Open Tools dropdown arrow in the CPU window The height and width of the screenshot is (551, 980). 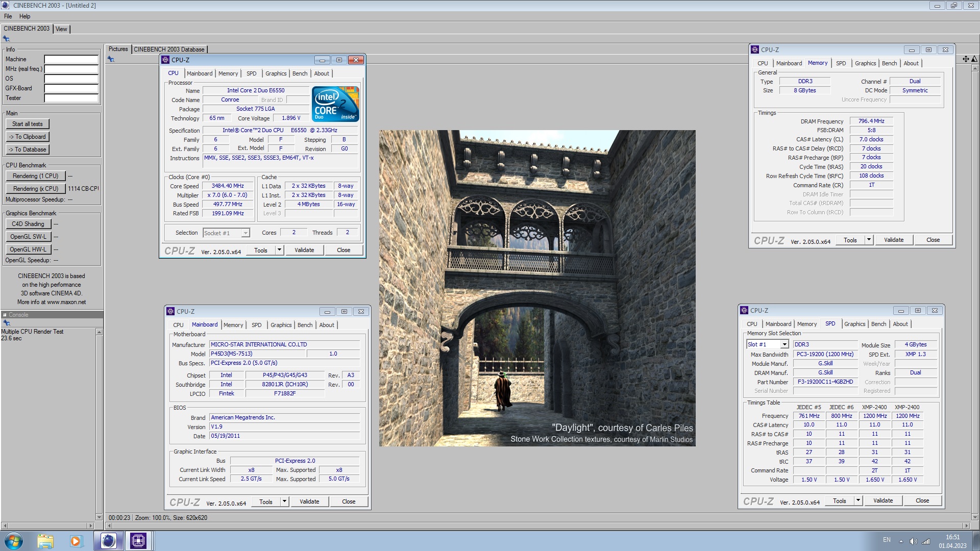pyautogui.click(x=279, y=250)
